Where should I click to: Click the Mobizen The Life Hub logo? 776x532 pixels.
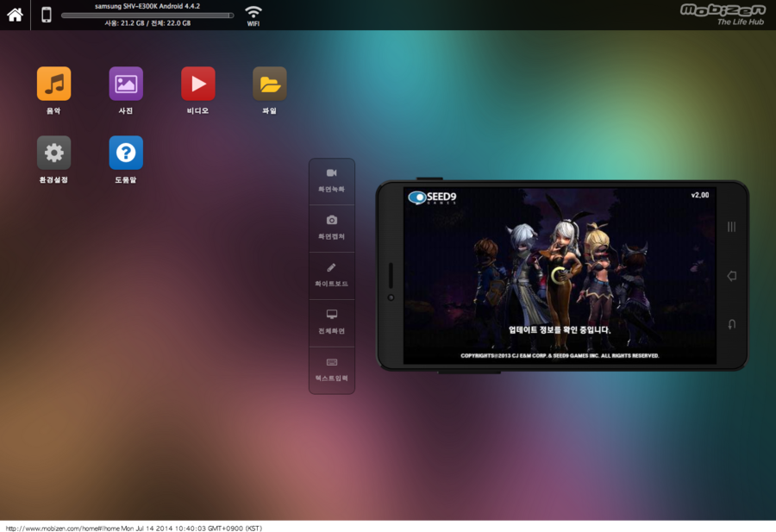(723, 15)
